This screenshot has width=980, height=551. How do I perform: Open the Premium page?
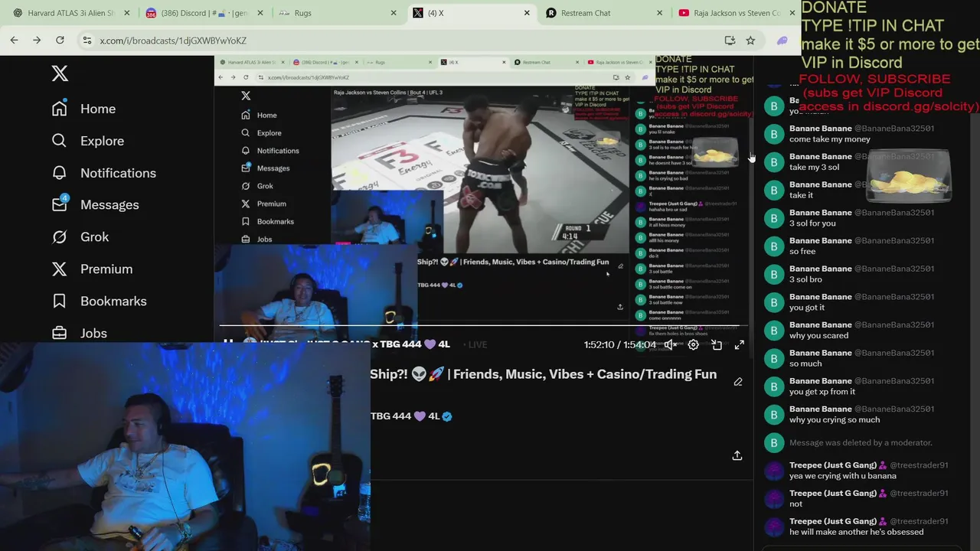click(91, 269)
